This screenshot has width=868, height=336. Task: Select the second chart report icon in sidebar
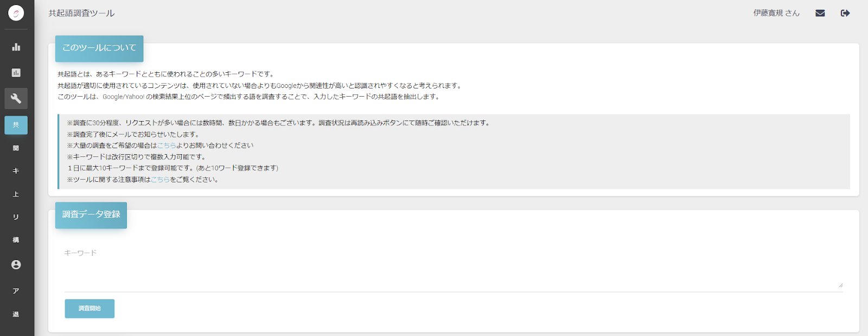(16, 71)
